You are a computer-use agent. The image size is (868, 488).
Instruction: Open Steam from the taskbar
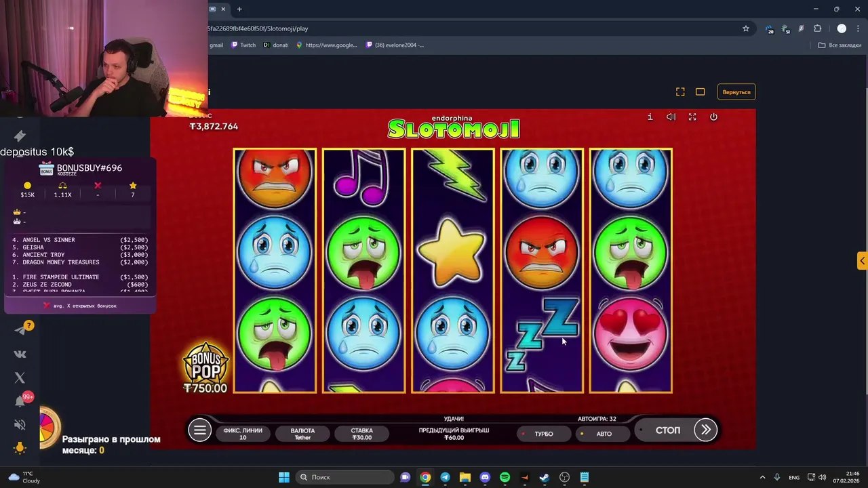click(545, 477)
